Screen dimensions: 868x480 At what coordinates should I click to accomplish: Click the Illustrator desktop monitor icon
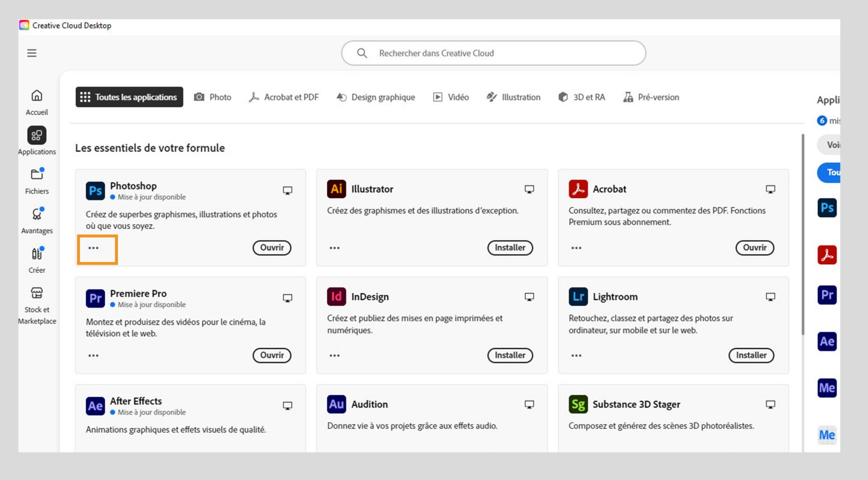529,189
